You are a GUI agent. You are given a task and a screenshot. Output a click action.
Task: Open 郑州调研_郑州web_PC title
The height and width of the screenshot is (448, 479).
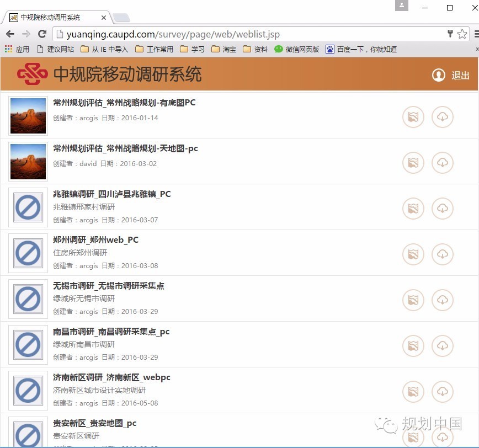(95, 240)
